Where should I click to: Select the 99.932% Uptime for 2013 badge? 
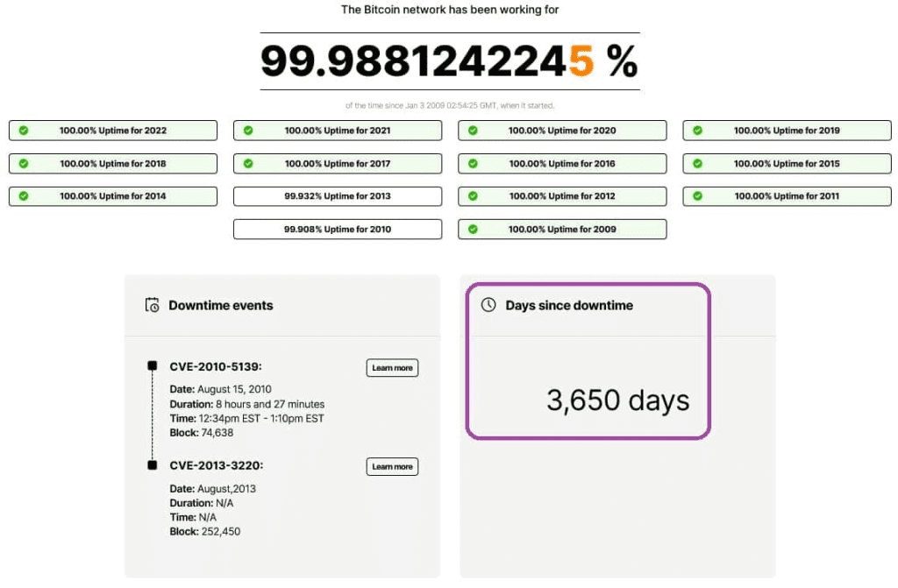point(338,196)
